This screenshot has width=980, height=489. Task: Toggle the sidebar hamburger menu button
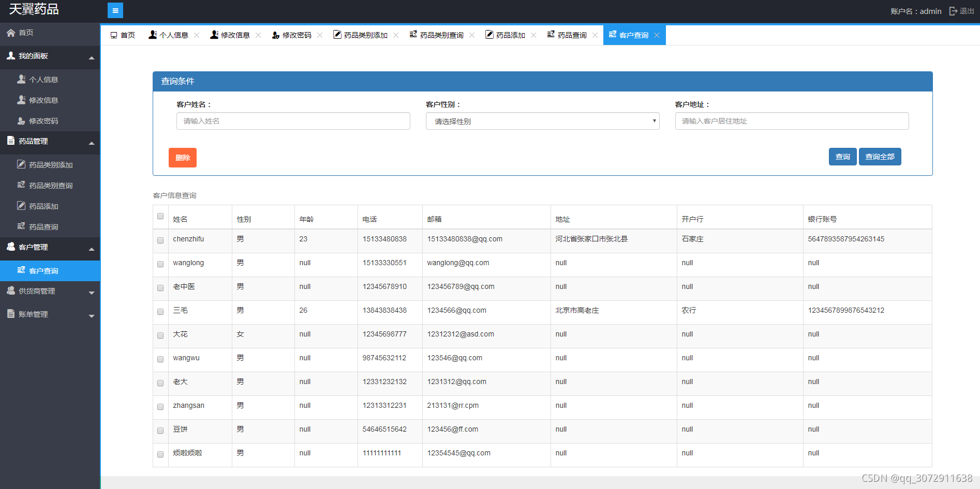tap(115, 10)
